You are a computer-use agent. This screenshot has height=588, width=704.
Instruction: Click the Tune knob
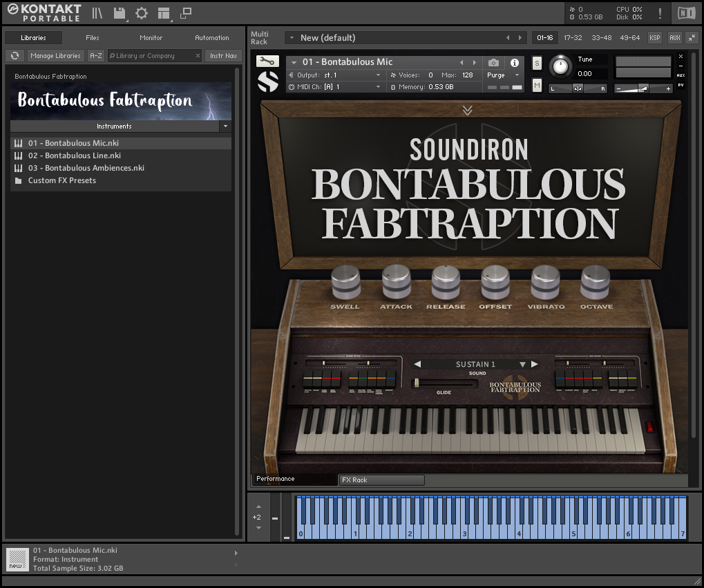point(560,66)
